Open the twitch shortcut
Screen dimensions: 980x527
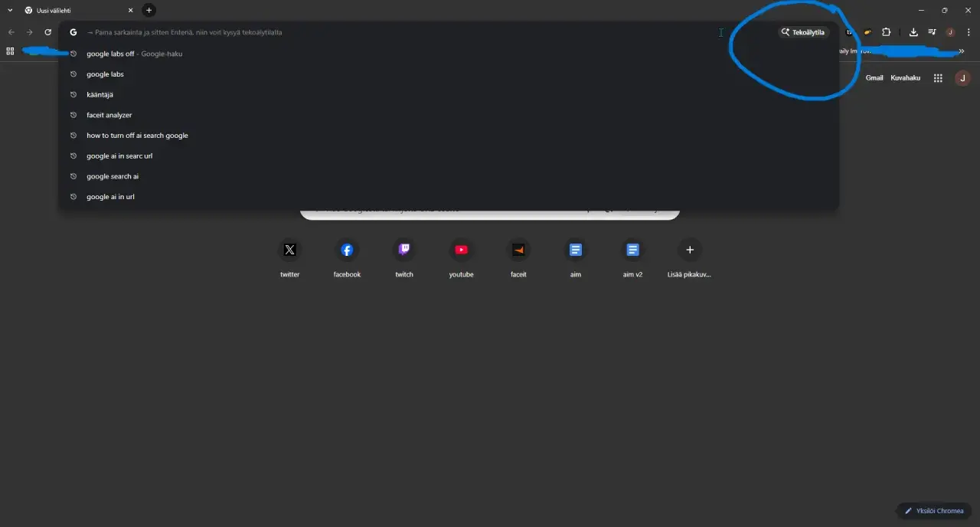[404, 258]
